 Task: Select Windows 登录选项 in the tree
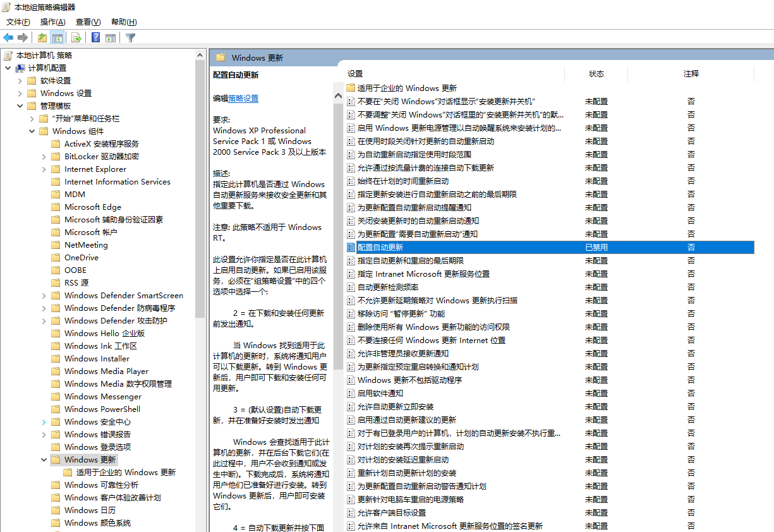tap(97, 447)
